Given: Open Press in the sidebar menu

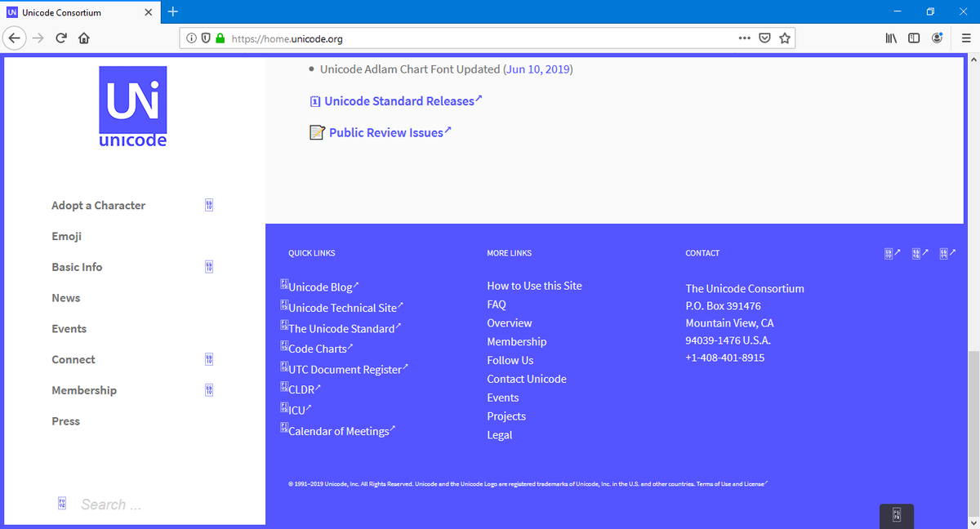Looking at the screenshot, I should pos(65,422).
